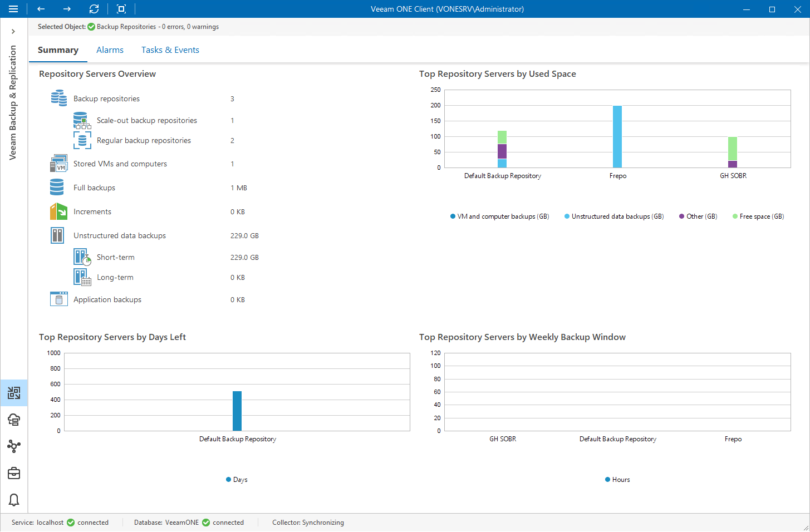Click the Frepo bar in the Used Space chart
The height and width of the screenshot is (532, 810).
click(617, 136)
